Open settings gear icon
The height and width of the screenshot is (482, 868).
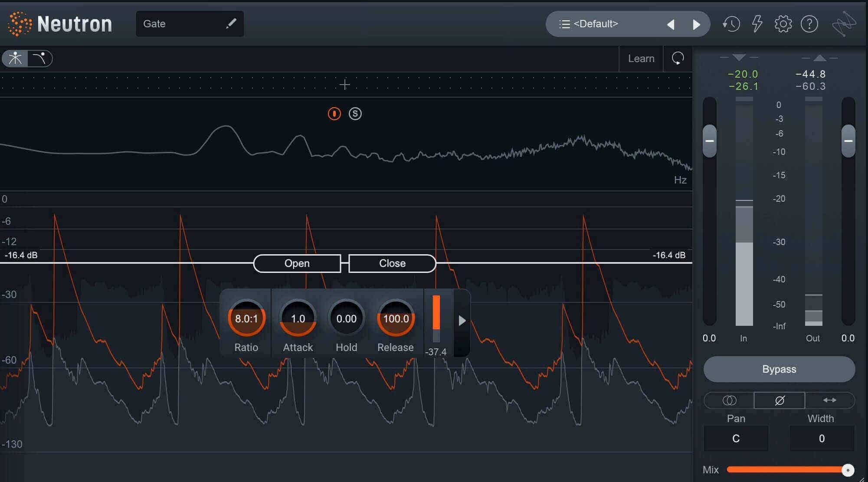point(783,24)
